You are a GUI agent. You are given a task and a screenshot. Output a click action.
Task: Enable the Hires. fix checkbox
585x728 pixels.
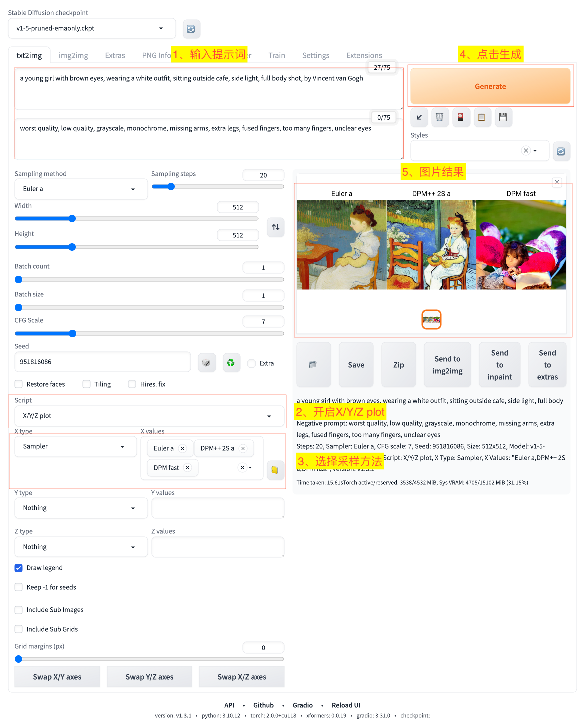[x=132, y=384]
